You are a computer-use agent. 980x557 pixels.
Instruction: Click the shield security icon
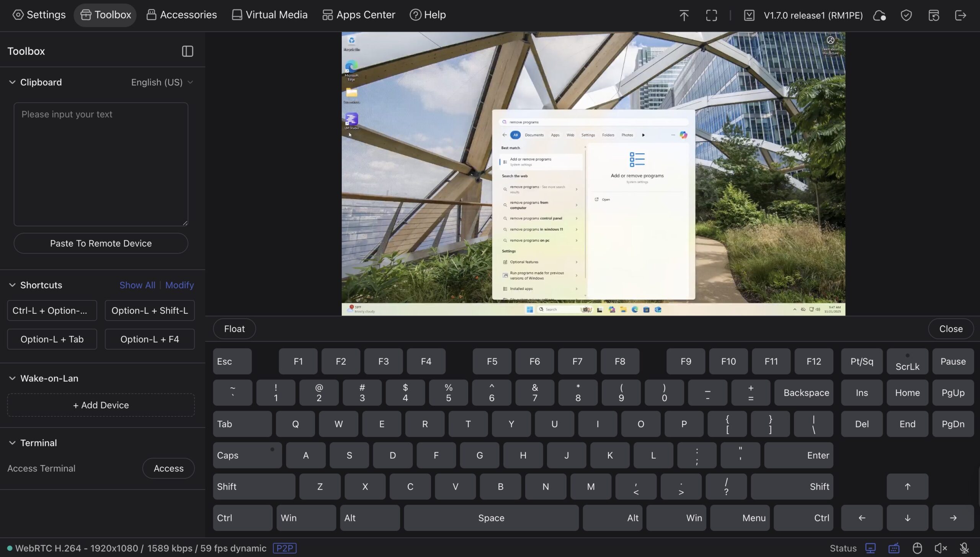pos(906,15)
